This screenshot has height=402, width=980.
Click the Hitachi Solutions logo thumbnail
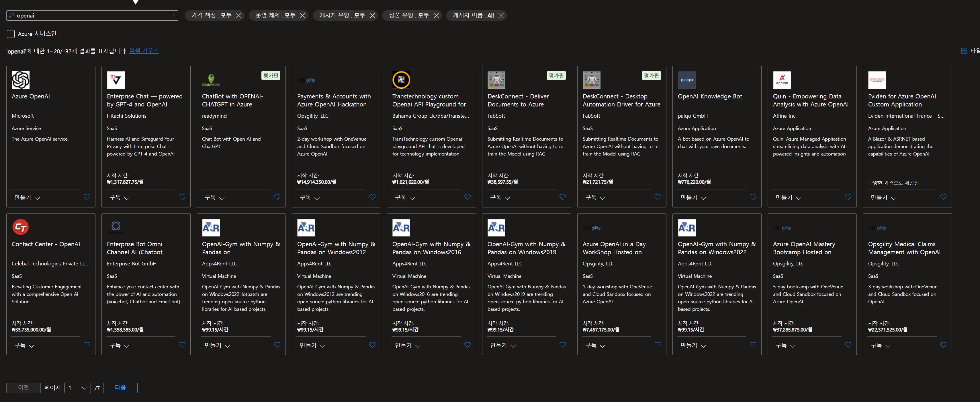[116, 80]
